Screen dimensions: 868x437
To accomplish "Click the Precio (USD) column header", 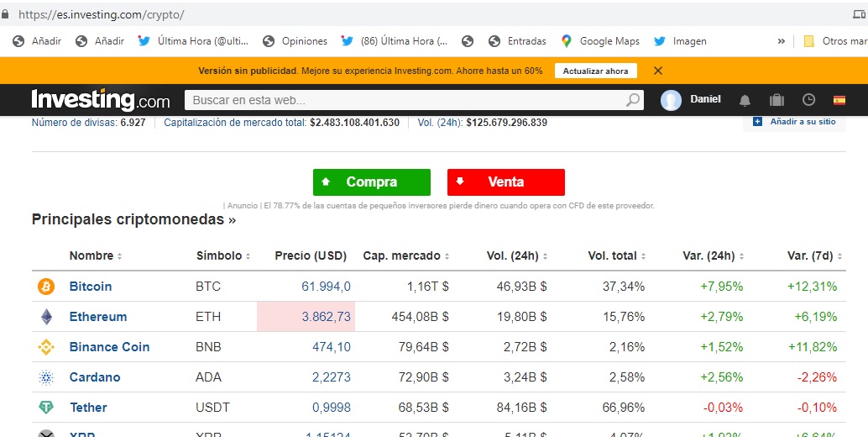I will (311, 255).
